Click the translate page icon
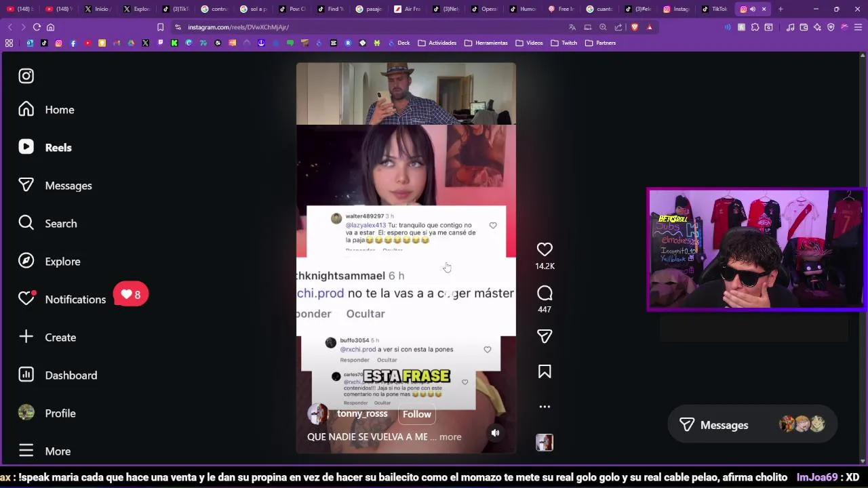 click(x=572, y=27)
